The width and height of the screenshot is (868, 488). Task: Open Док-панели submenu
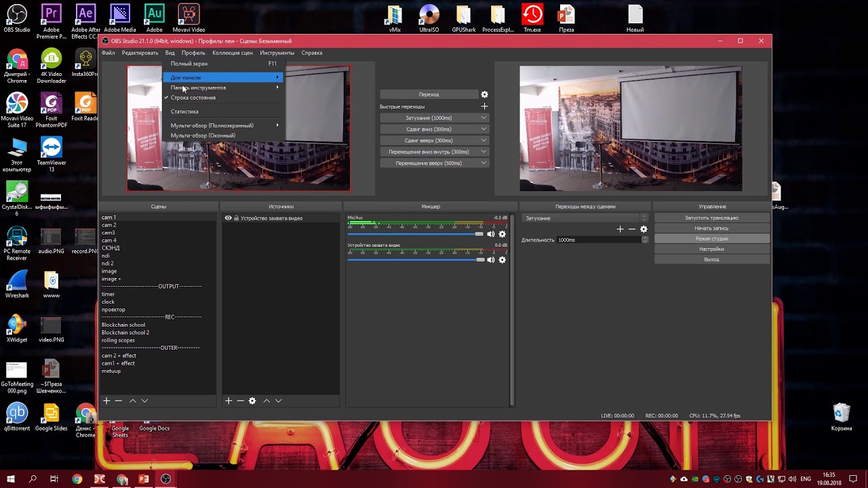pyautogui.click(x=222, y=77)
